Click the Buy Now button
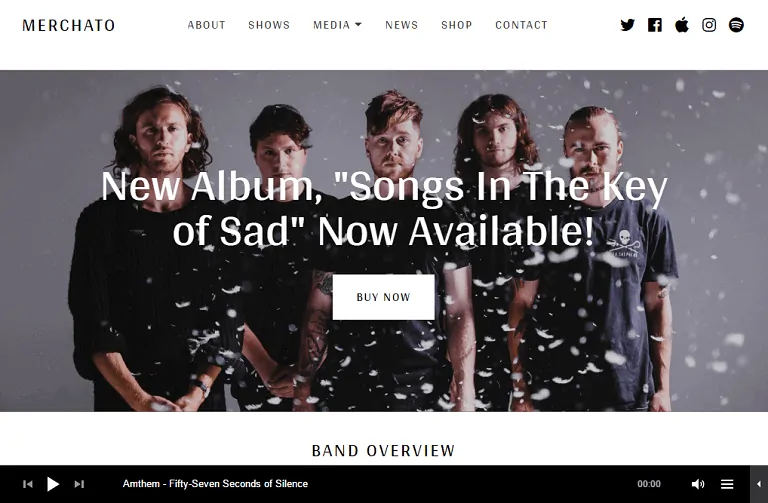768x503 pixels. point(384,297)
